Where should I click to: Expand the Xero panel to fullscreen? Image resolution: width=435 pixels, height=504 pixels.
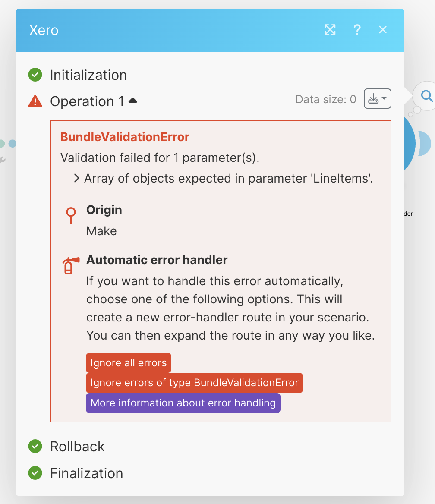click(330, 30)
